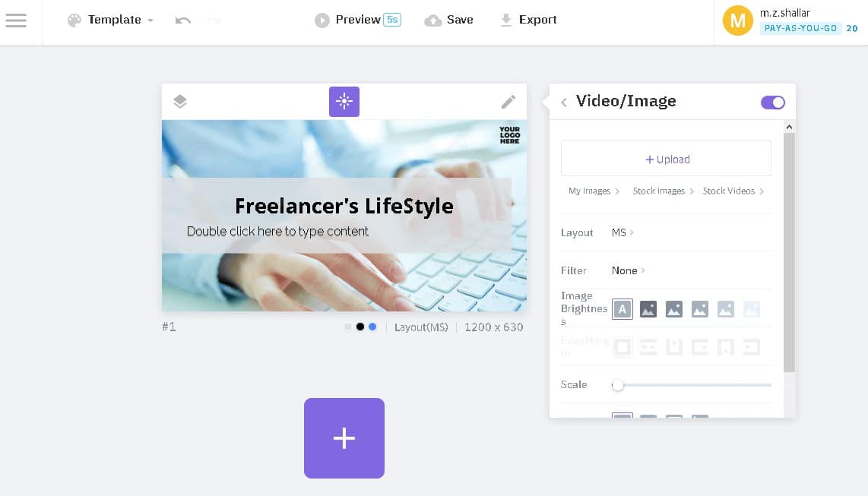Select the darkest image brightness option
This screenshot has height=496, width=868.
[648, 309]
